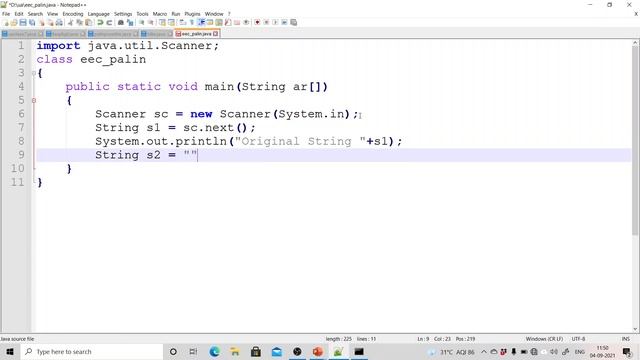Image resolution: width=640 pixels, height=360 pixels.
Task: Click the Close document toolbar icon
Action: click(x=41, y=22)
